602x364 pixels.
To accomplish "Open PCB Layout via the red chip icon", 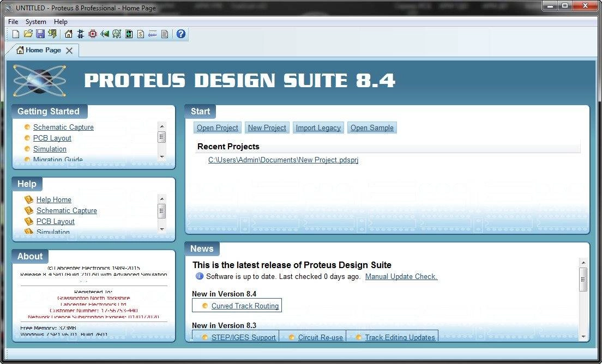I will [93, 34].
